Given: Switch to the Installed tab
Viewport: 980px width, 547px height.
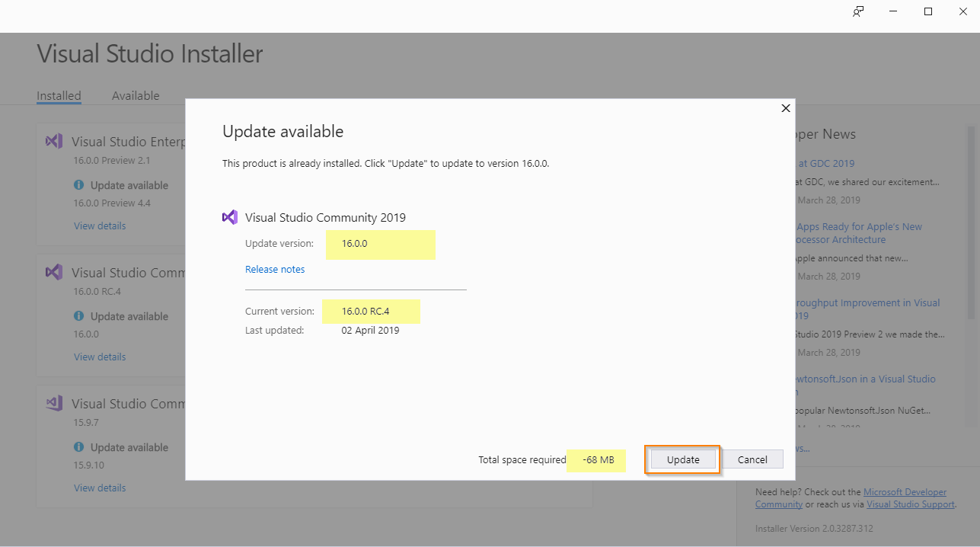Looking at the screenshot, I should [x=59, y=96].
